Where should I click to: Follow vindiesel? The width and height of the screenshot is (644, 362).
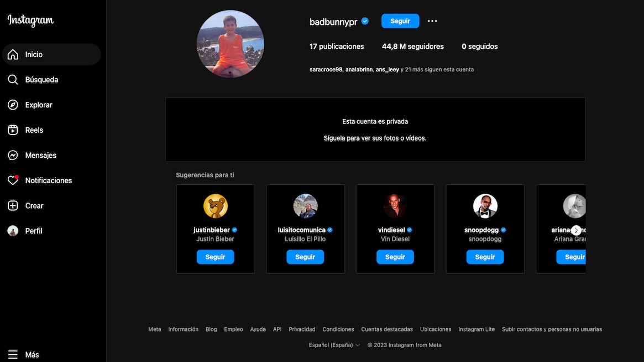(x=395, y=257)
